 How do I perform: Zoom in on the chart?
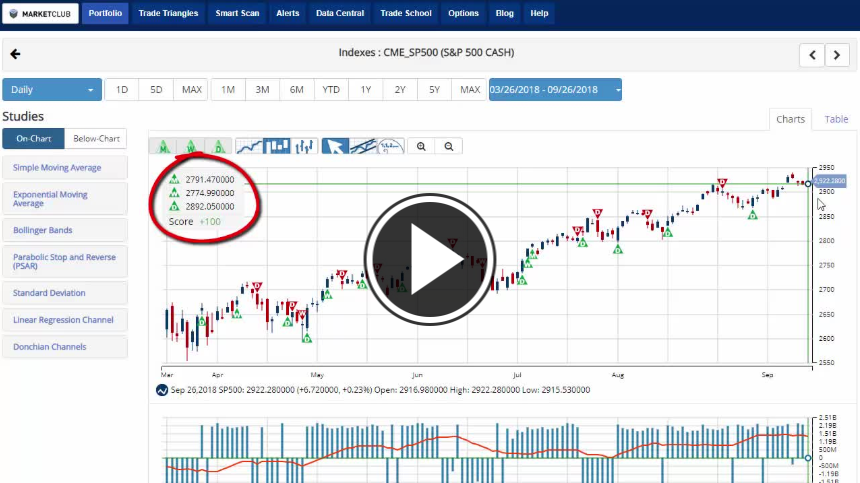[422, 147]
